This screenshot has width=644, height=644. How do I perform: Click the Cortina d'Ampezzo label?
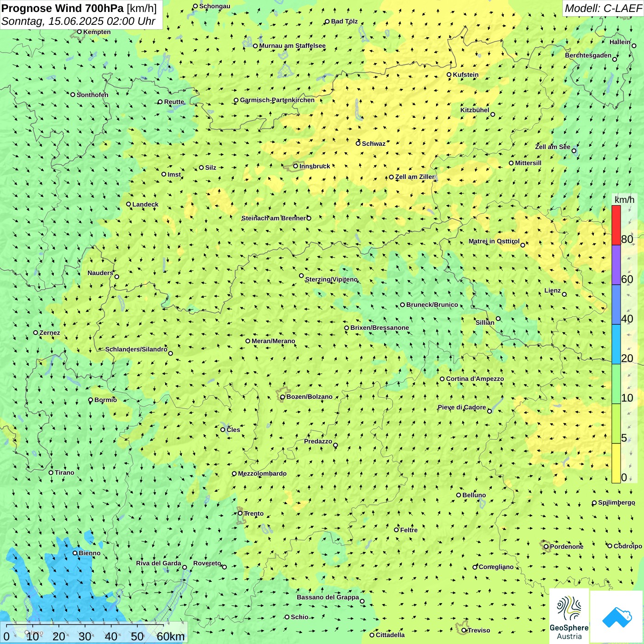click(x=475, y=379)
